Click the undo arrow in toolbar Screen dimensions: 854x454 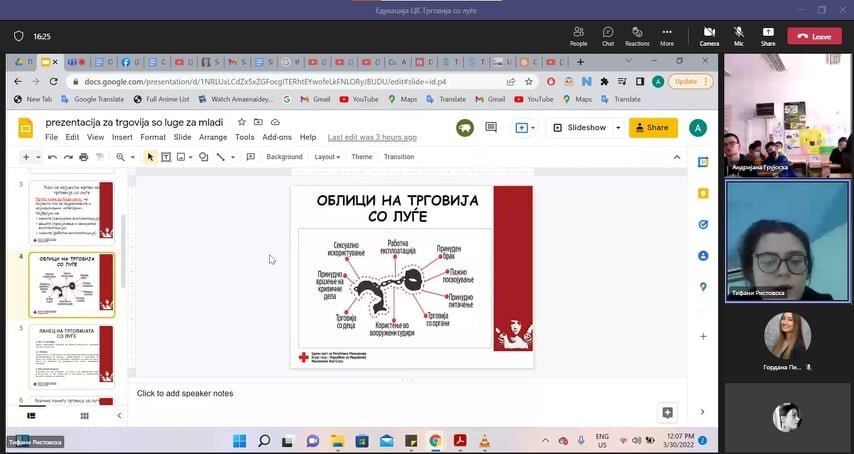[x=52, y=157]
